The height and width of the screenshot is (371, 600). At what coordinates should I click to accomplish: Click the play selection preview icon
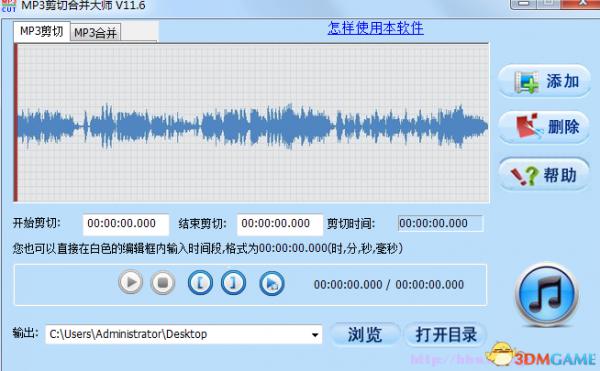click(272, 283)
